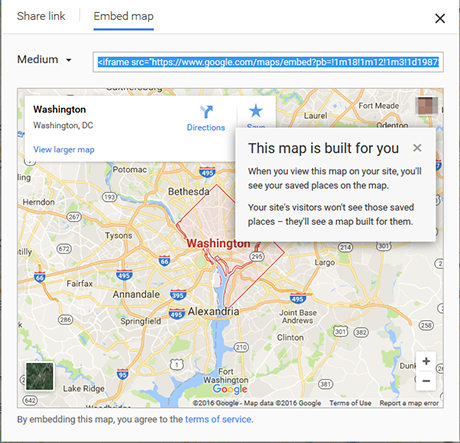Click the blue Save star icon
460x443 pixels.
click(256, 111)
